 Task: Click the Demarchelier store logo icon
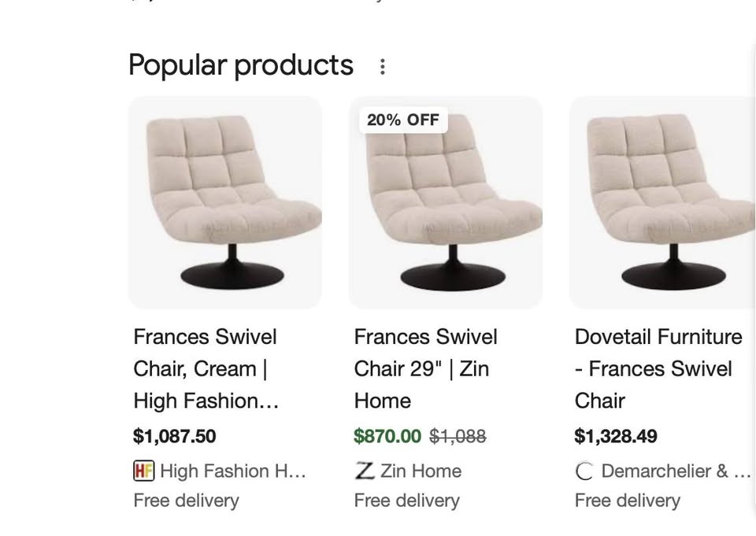point(584,471)
